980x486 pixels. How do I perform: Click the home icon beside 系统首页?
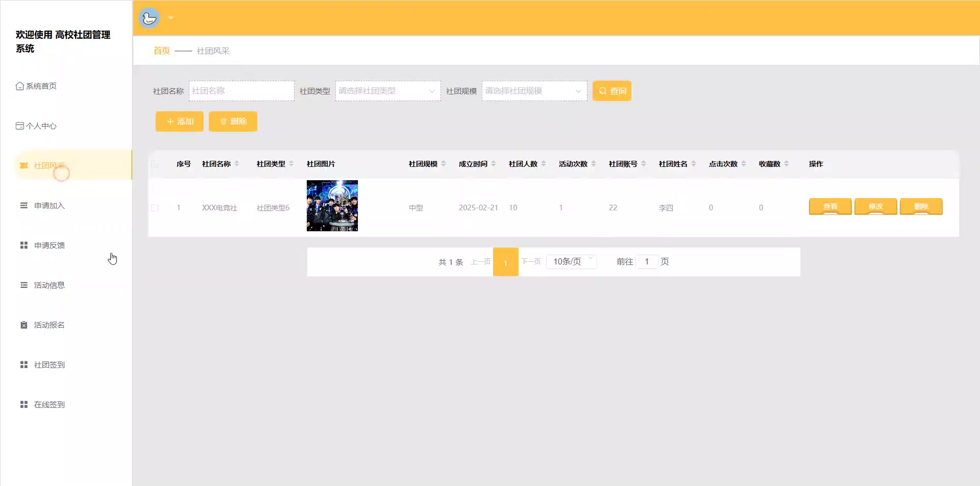(x=19, y=86)
